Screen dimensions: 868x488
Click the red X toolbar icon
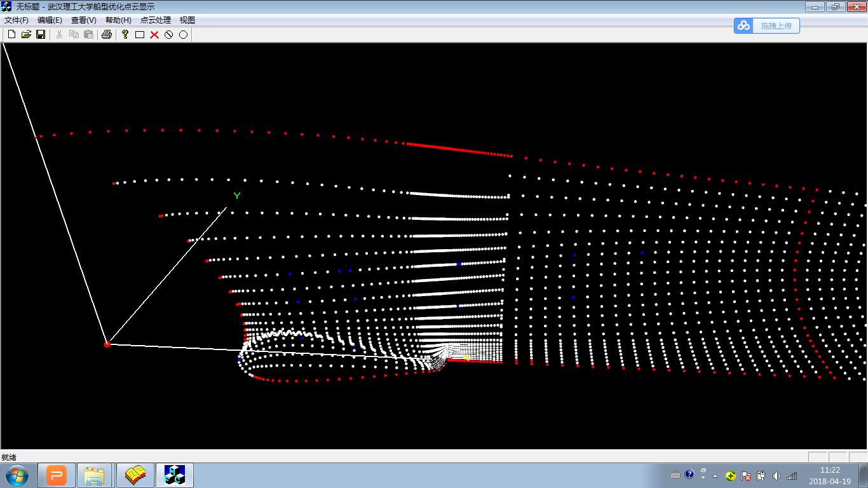[154, 34]
